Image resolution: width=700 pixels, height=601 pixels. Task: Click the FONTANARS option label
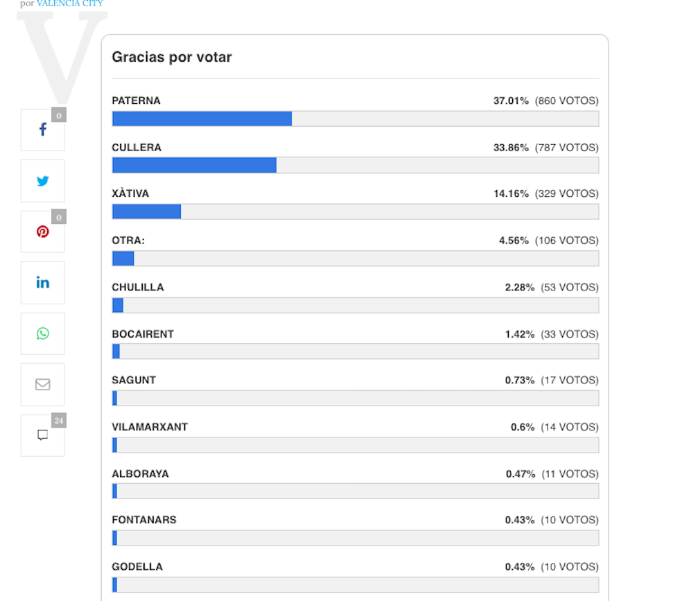144,520
